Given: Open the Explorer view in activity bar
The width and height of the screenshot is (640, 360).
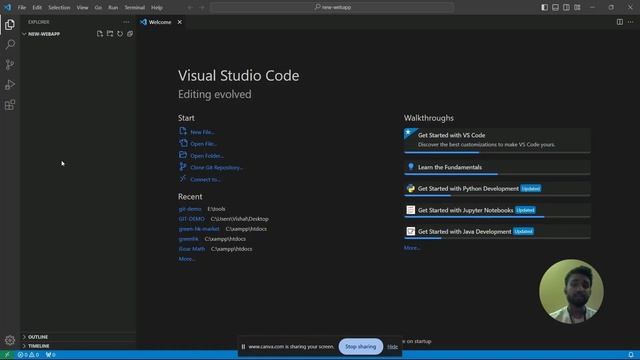Looking at the screenshot, I should pyautogui.click(x=10, y=25).
